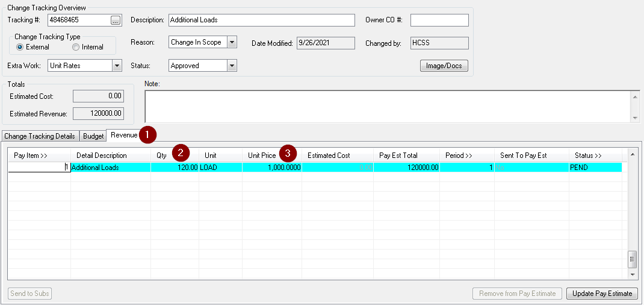The height and width of the screenshot is (305, 644).
Task: Click the Detail Description column header
Action: 111,156
